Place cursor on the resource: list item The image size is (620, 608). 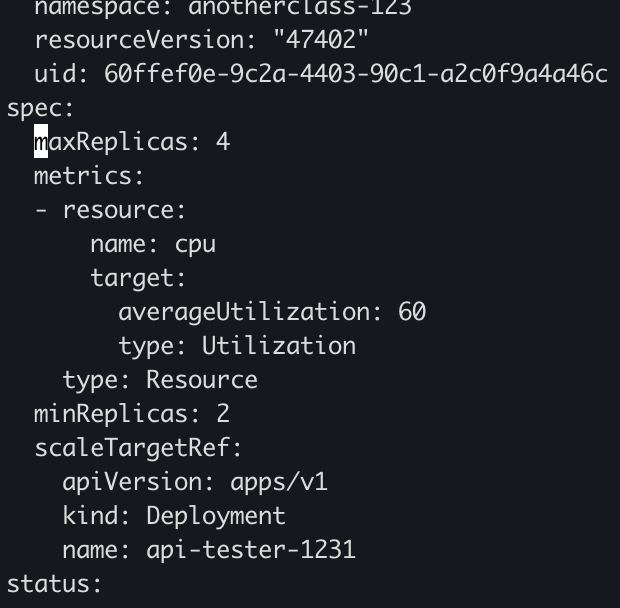tap(124, 210)
